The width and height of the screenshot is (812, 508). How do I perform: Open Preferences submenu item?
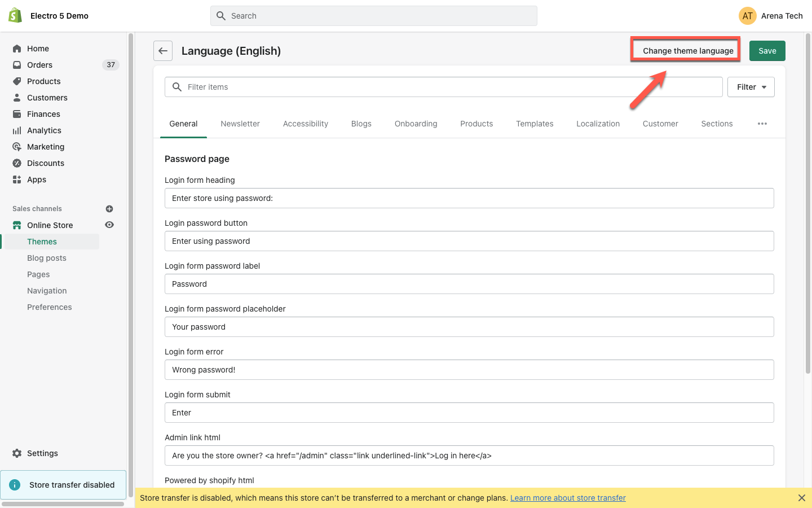[50, 307]
